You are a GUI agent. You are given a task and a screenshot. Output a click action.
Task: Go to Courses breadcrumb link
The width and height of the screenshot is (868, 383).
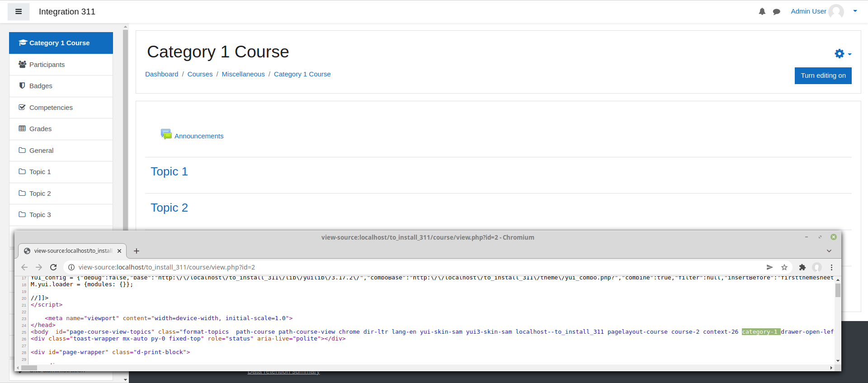click(x=200, y=74)
